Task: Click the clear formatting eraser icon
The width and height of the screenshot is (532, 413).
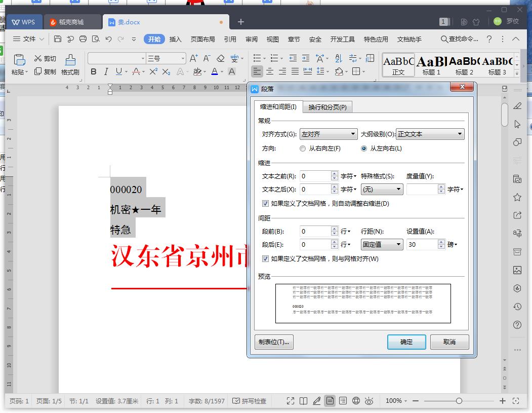Action: (x=220, y=58)
